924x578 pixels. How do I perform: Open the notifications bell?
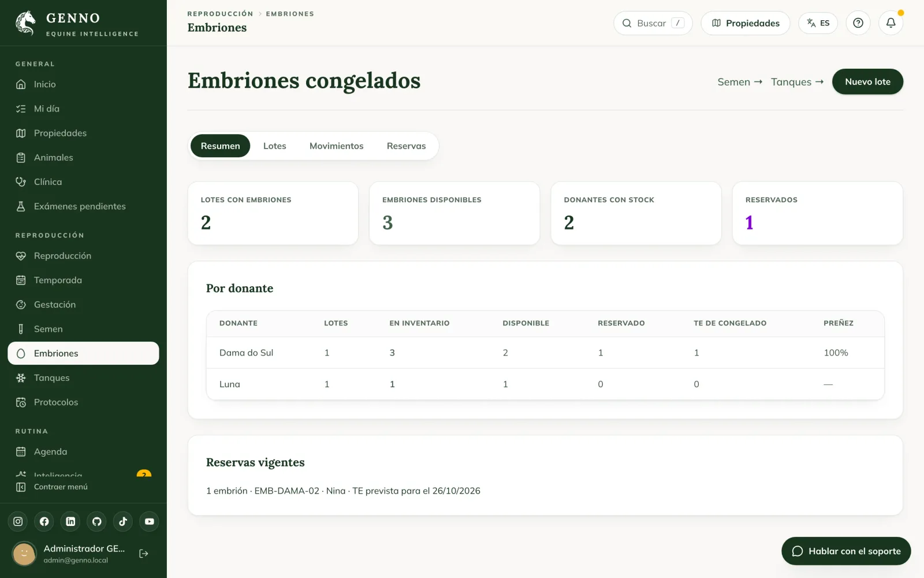tap(891, 23)
